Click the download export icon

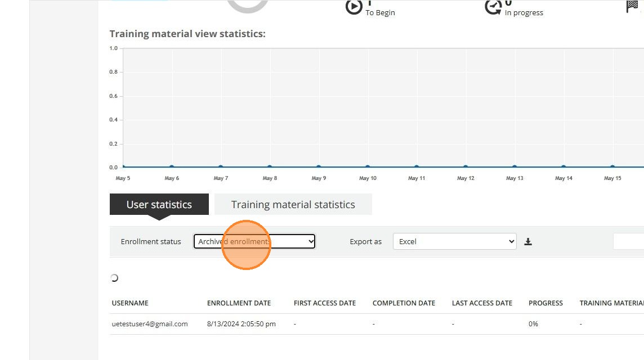coord(528,242)
